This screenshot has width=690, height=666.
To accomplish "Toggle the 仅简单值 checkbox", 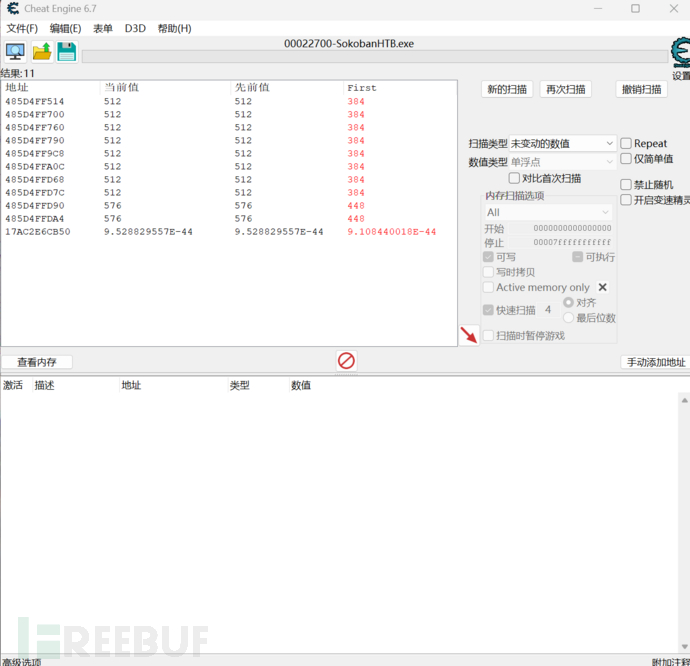I will click(626, 158).
